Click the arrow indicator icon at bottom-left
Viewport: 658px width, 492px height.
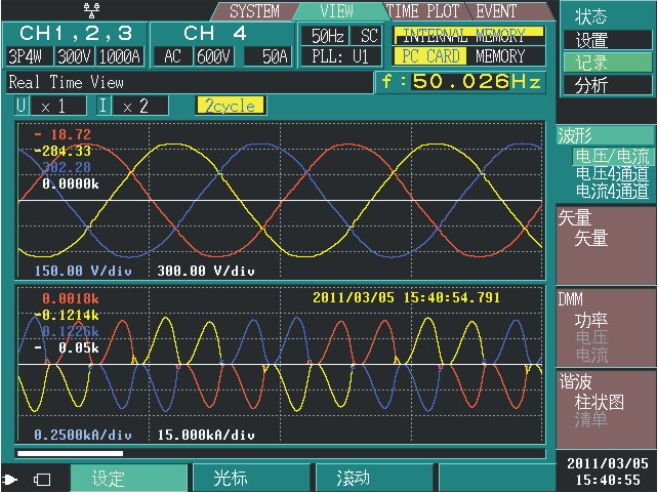(11, 479)
